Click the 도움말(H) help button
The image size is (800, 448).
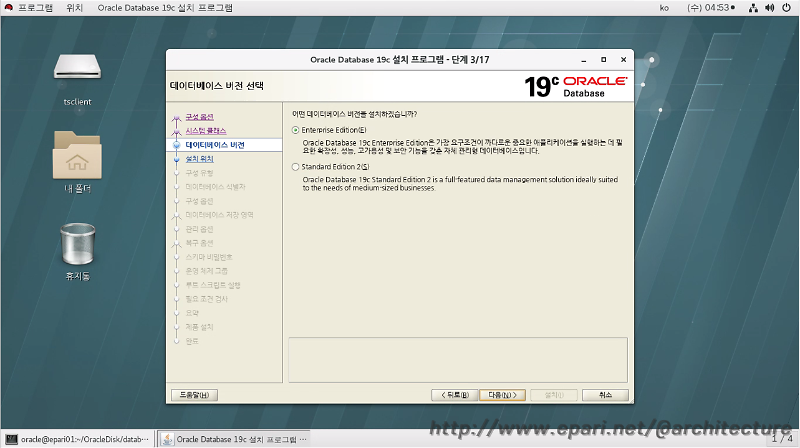click(194, 395)
